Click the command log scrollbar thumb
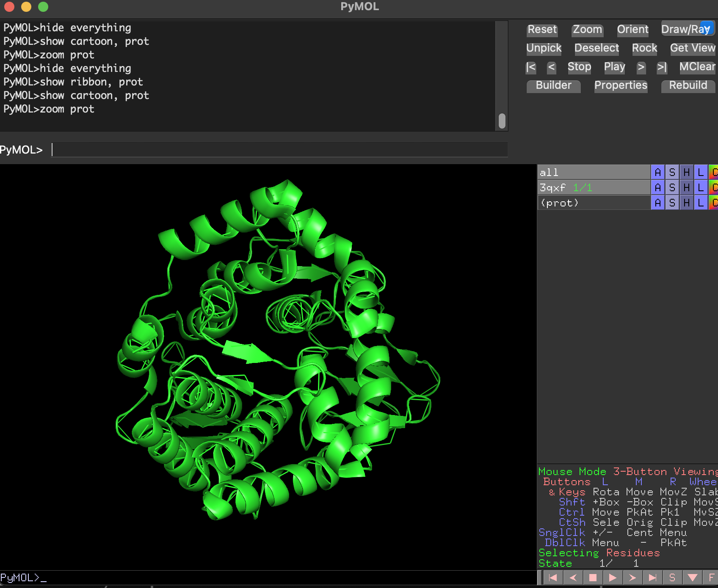 (x=502, y=121)
